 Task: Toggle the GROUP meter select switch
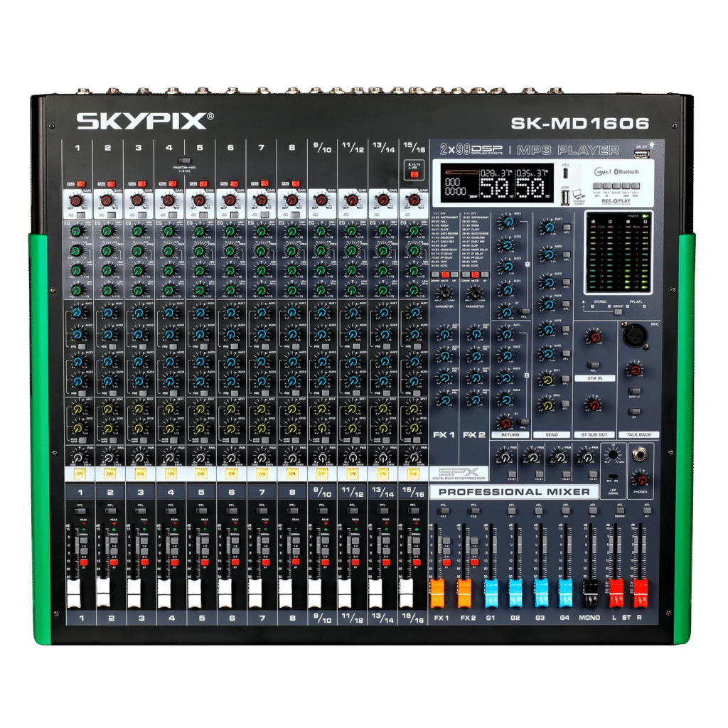click(618, 312)
